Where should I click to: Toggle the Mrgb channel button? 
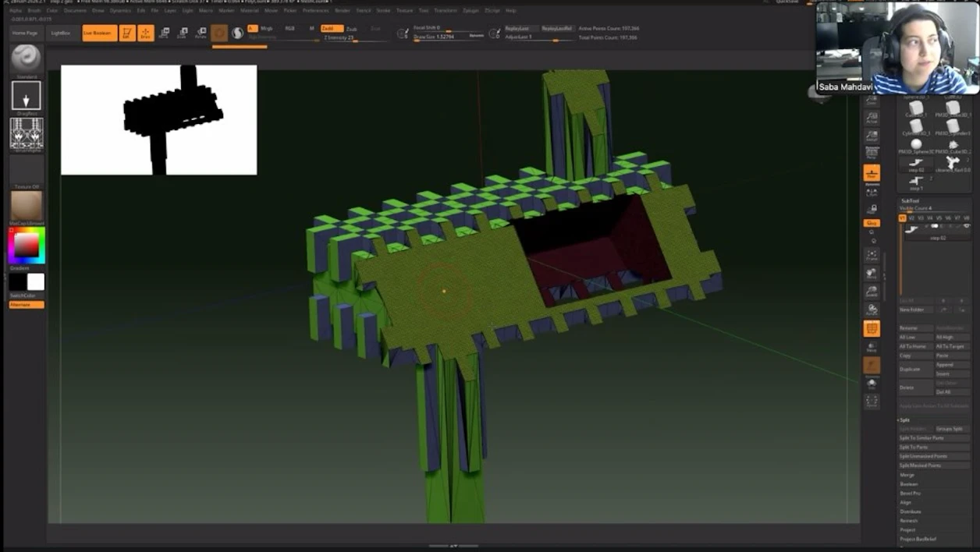tap(267, 28)
